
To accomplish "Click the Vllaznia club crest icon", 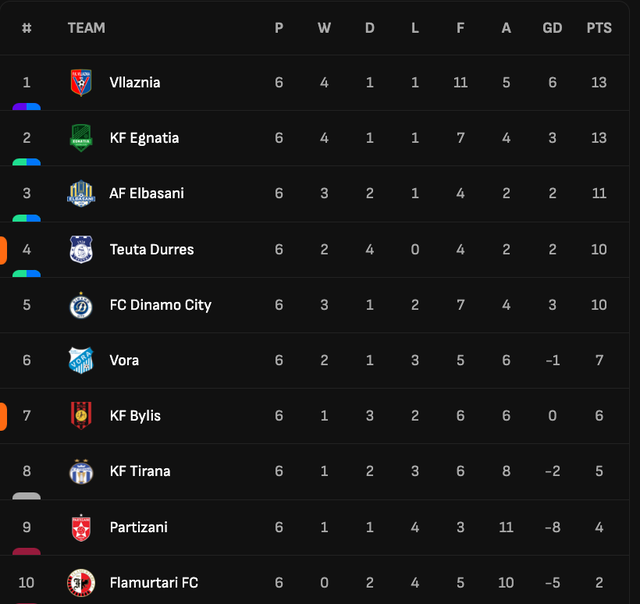I will point(81,82).
